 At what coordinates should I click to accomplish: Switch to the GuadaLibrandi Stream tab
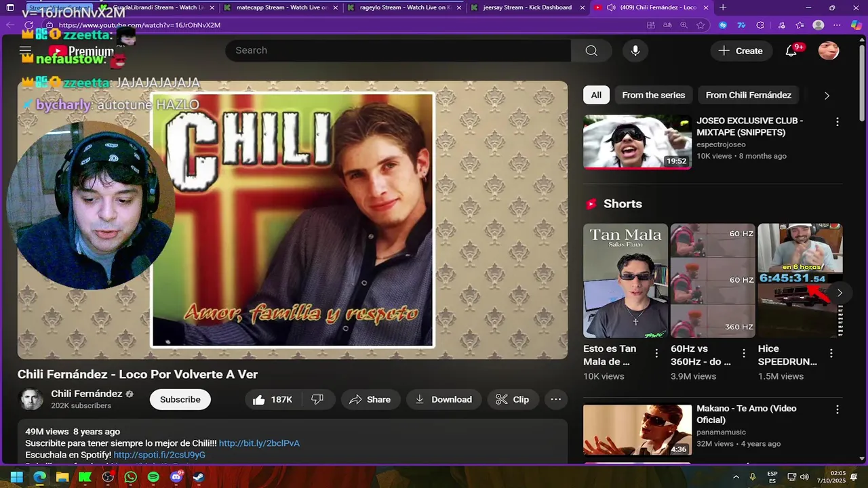[156, 7]
